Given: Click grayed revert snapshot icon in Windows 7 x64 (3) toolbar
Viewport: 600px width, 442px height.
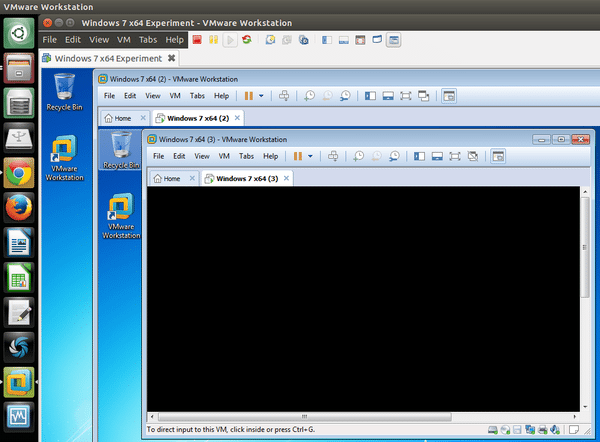Looking at the screenshot, I should point(377,156).
